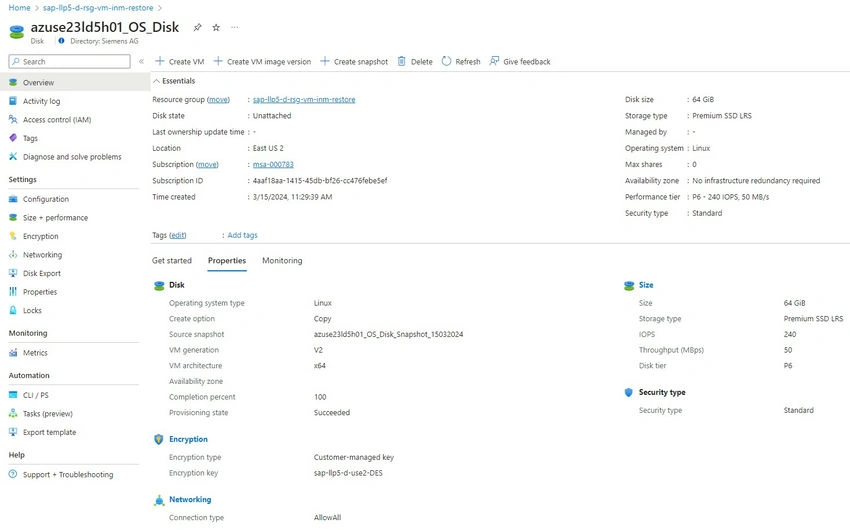Viewport: 850px width, 530px height.
Task: Click Create VM toolbar button
Action: tap(180, 61)
